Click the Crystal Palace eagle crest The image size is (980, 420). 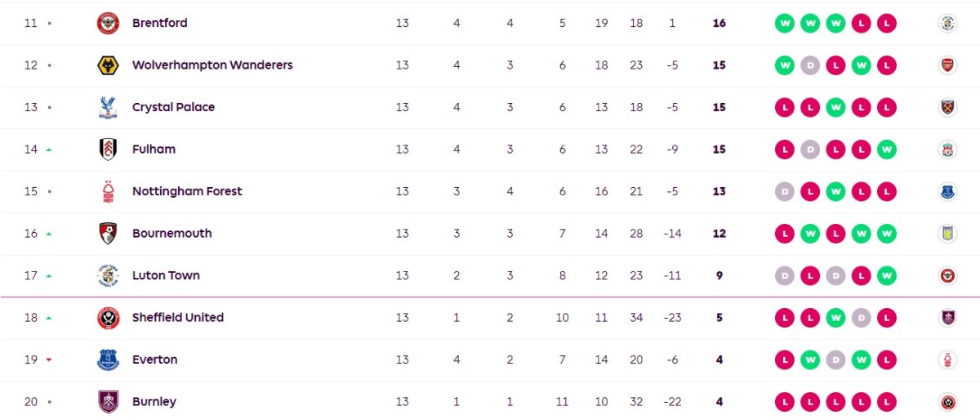pos(108,108)
